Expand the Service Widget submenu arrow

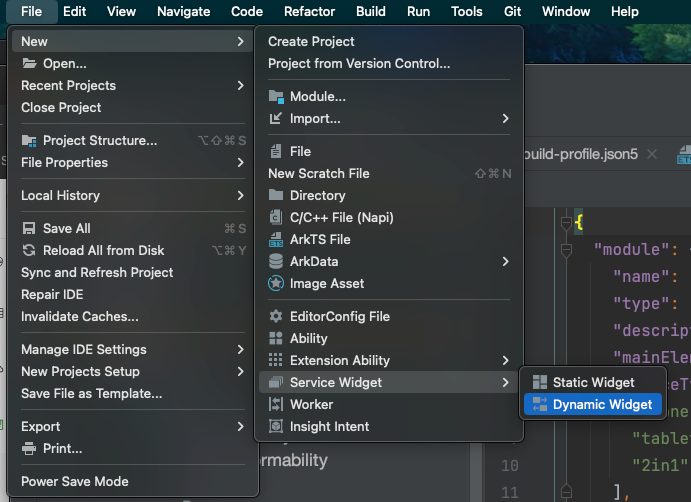(505, 383)
